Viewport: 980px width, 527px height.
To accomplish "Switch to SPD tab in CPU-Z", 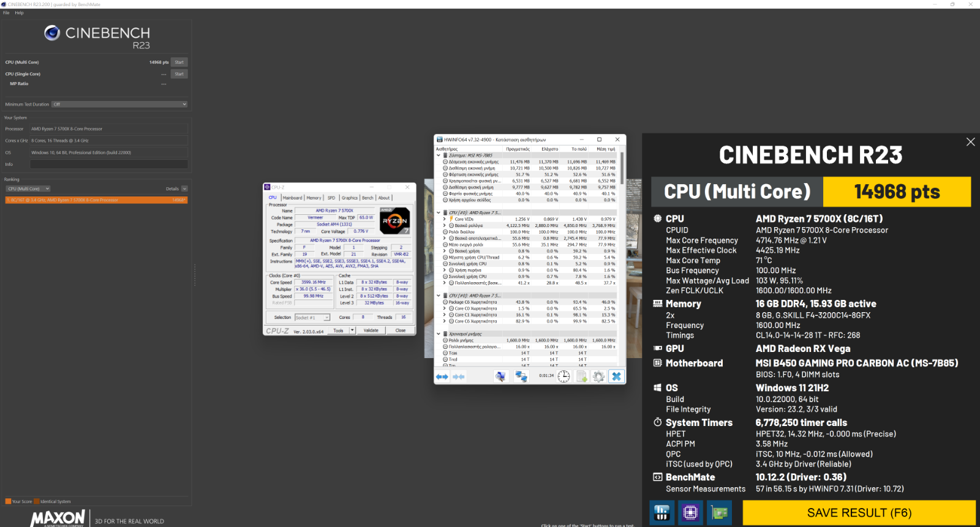I will pos(331,198).
